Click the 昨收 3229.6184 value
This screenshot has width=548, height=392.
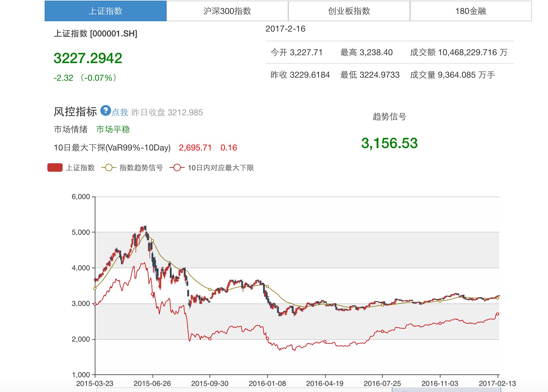coord(300,75)
